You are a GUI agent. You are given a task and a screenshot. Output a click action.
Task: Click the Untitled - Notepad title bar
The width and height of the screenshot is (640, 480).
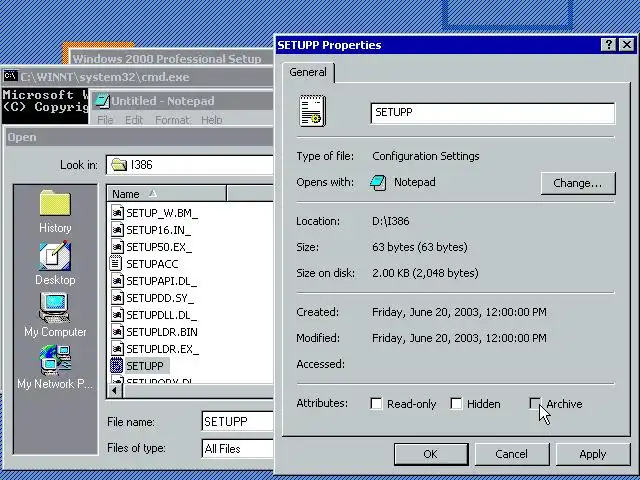182,101
